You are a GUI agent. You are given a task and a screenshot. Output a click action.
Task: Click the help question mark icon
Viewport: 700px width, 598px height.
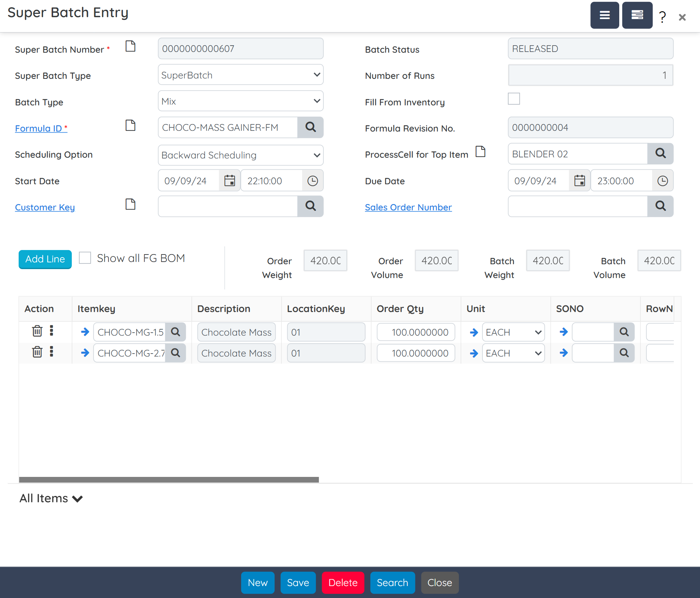pyautogui.click(x=661, y=16)
